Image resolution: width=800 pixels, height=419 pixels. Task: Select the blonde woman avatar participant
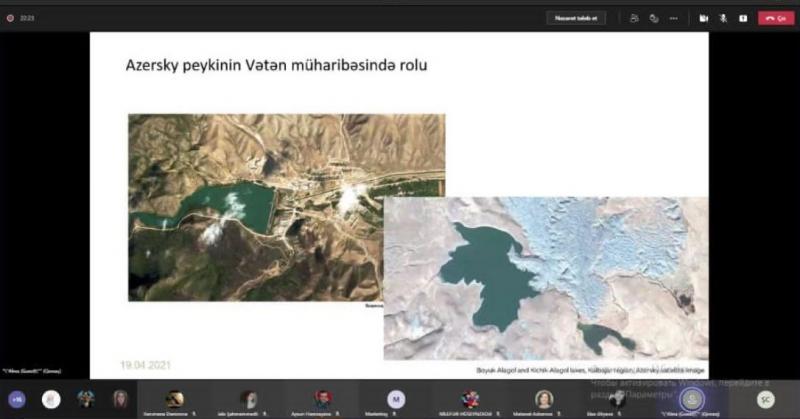click(x=120, y=400)
